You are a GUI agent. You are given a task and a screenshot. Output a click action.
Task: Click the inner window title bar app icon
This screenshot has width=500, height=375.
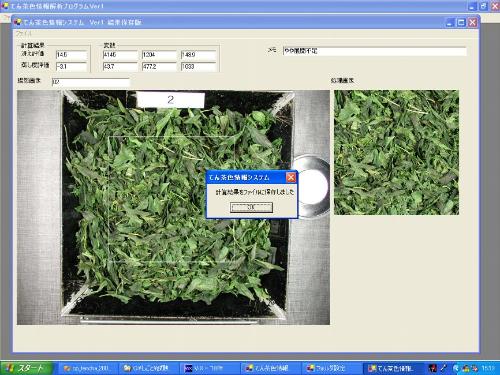(x=17, y=22)
